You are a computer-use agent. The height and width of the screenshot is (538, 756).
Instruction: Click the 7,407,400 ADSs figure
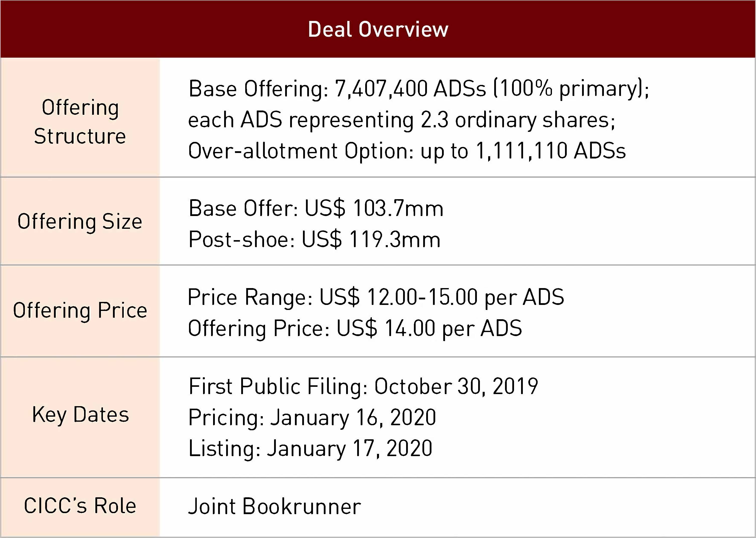pos(410,89)
